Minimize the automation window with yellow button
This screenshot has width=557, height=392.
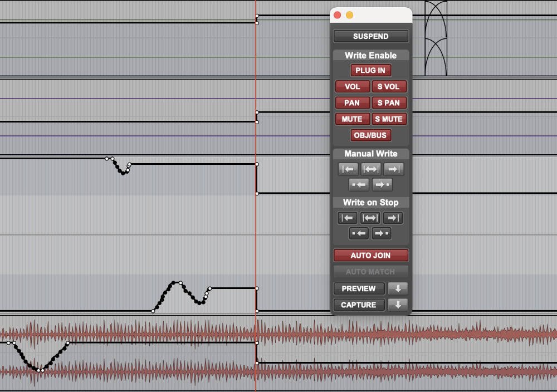[x=350, y=15]
